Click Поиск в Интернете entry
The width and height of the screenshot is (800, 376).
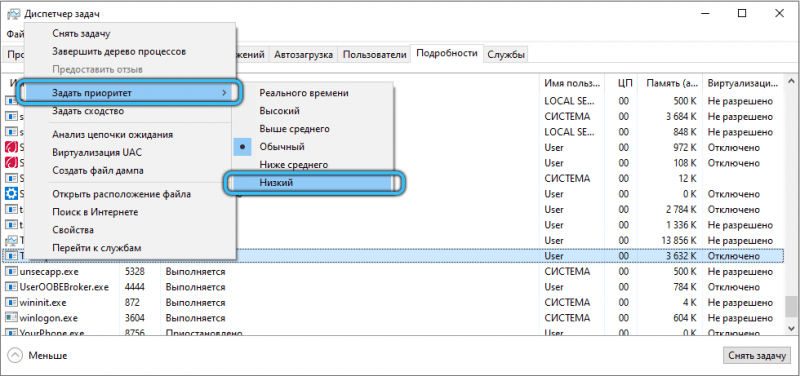pyautogui.click(x=95, y=212)
